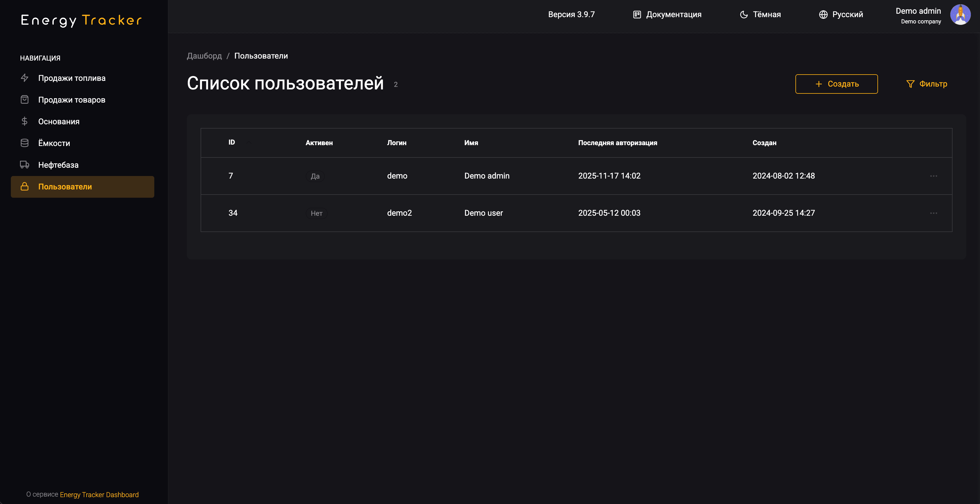Click the documentation icon in the top bar
The image size is (980, 504).
(637, 14)
